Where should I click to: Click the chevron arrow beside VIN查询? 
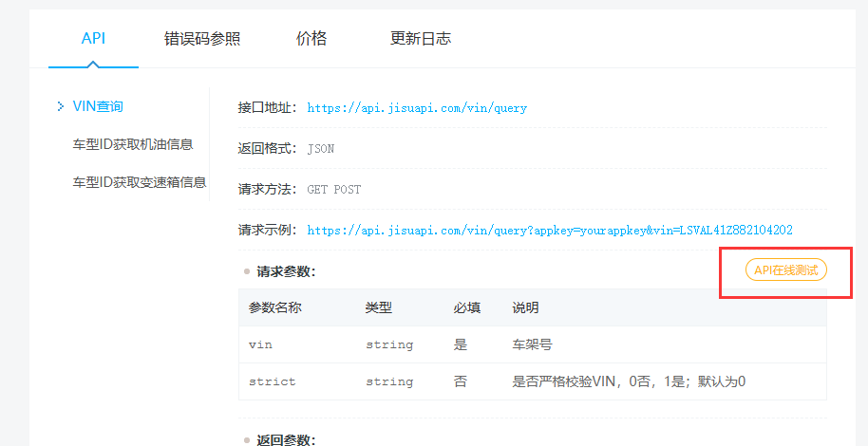[61, 106]
